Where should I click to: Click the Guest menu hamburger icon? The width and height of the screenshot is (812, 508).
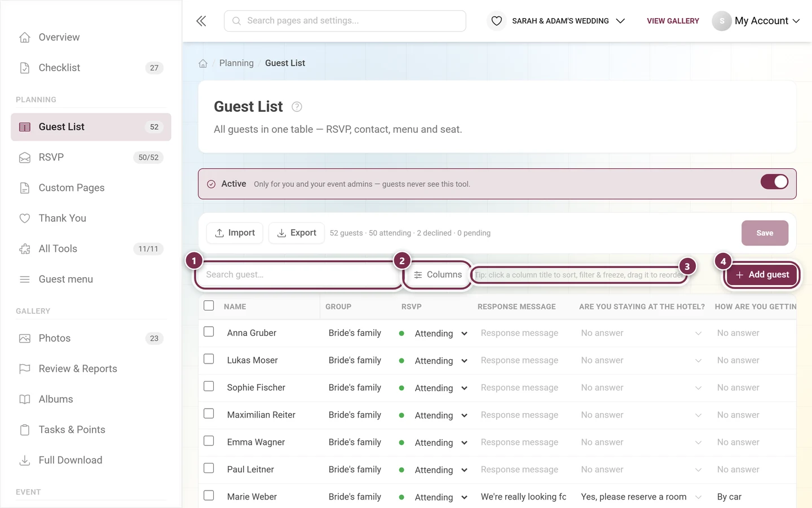(25, 279)
